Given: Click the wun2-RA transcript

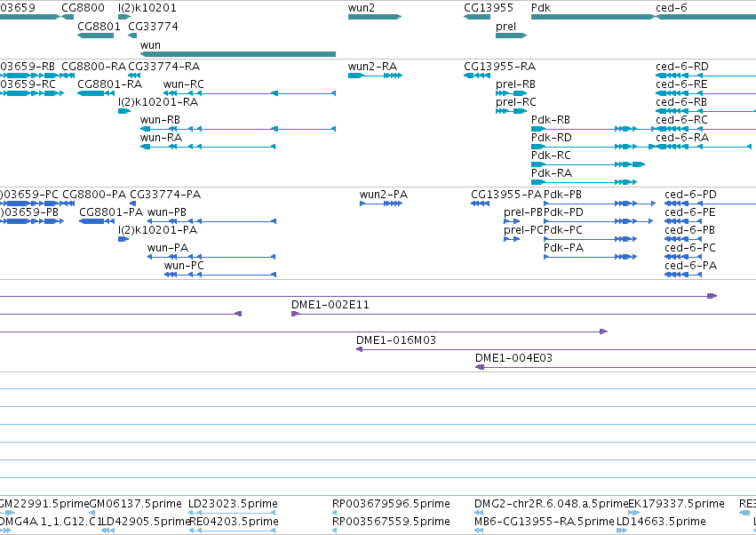Looking at the screenshot, I should (375, 76).
